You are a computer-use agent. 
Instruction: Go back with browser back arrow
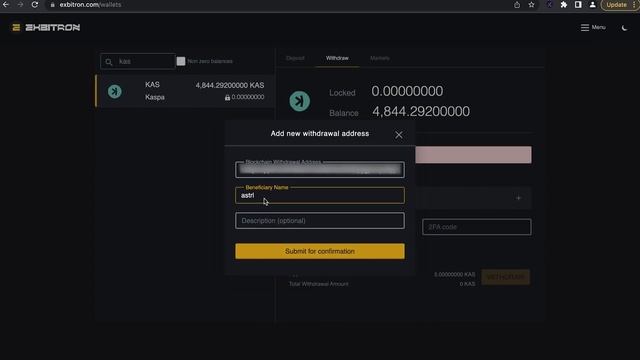click(x=6, y=4)
